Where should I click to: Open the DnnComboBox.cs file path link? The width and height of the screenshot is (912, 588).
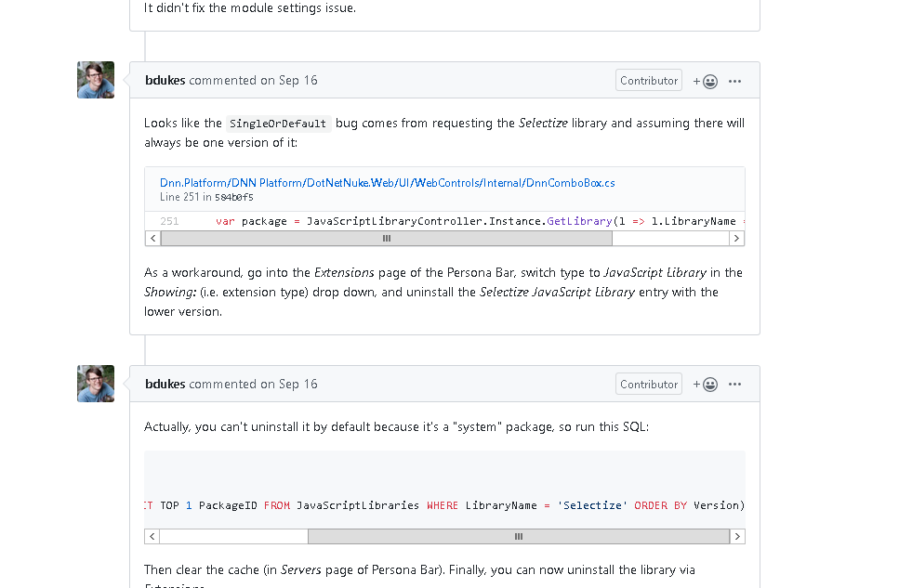[386, 183]
